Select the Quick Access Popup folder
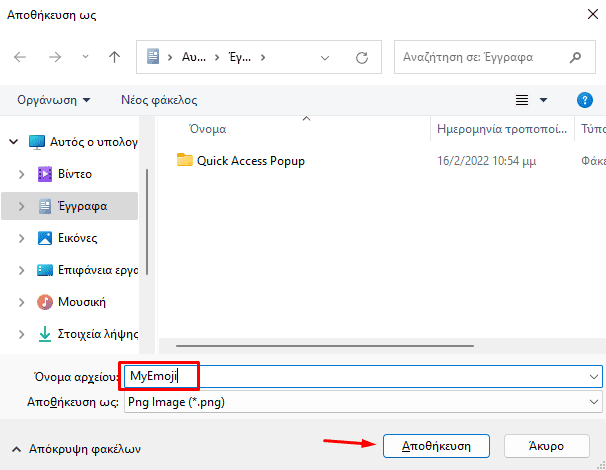Screen dimensions: 606x470 [x=250, y=160]
